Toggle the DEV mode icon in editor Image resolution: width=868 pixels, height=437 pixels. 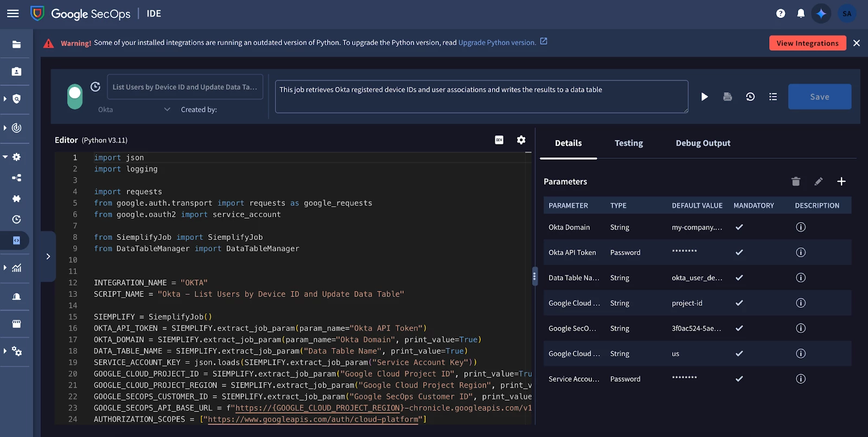(x=499, y=140)
